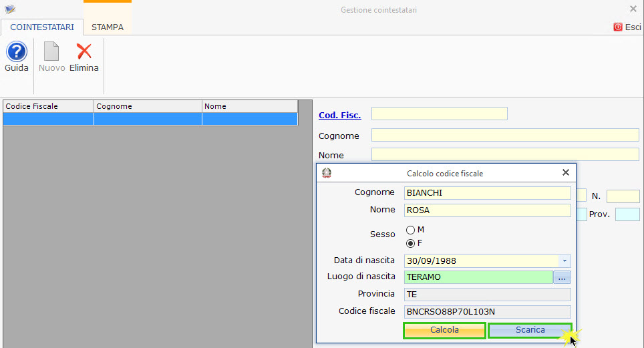
Task: Open the Guida help icon
Action: [x=17, y=52]
